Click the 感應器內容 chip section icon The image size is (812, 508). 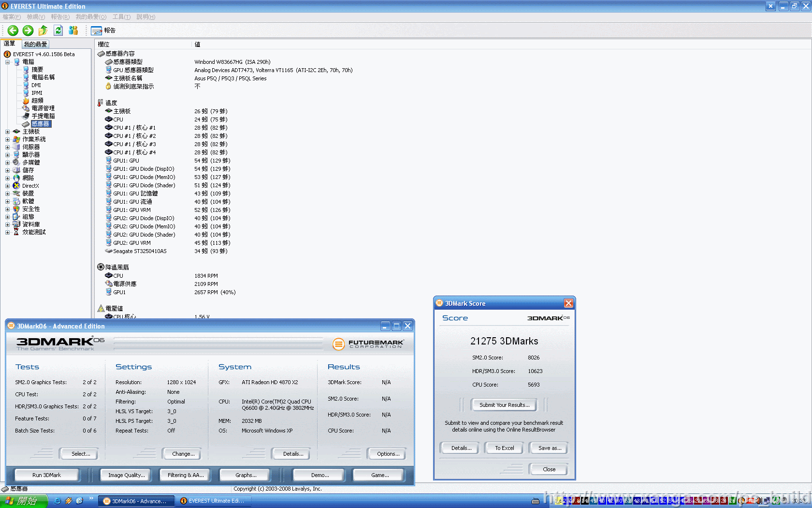pyautogui.click(x=101, y=54)
